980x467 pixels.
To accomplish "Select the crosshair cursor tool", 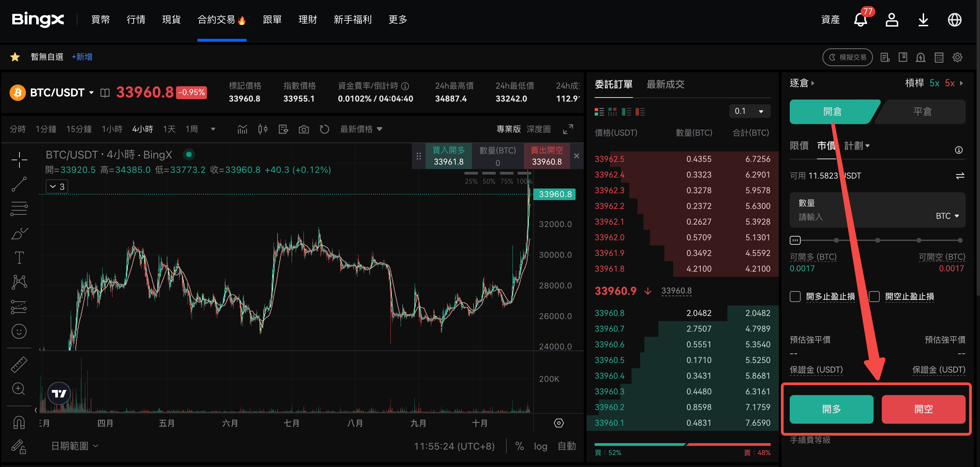I will pos(19,160).
